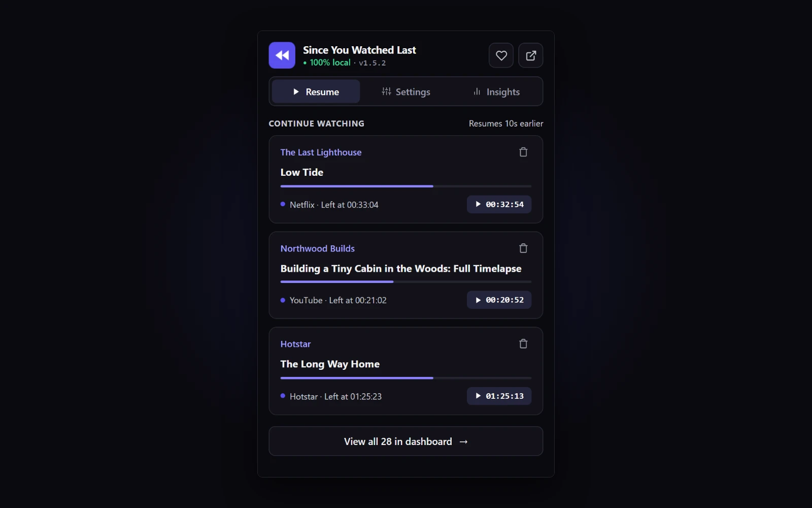Click the heart favorite icon
This screenshot has width=812, height=508.
click(x=501, y=55)
